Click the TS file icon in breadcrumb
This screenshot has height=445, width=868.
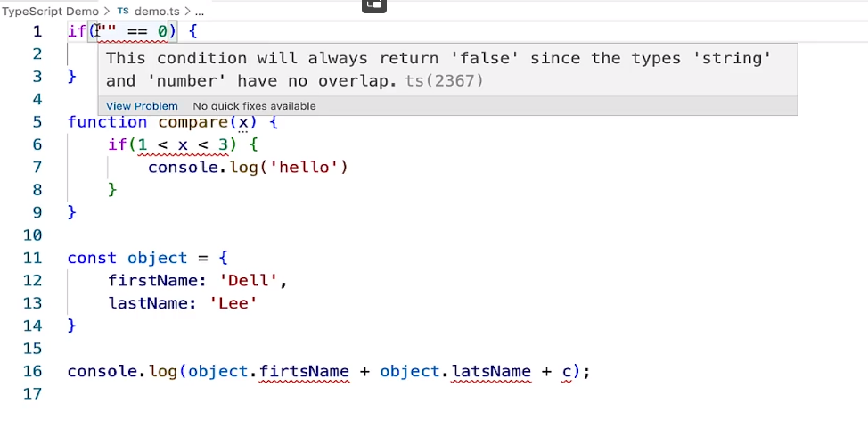tap(123, 11)
